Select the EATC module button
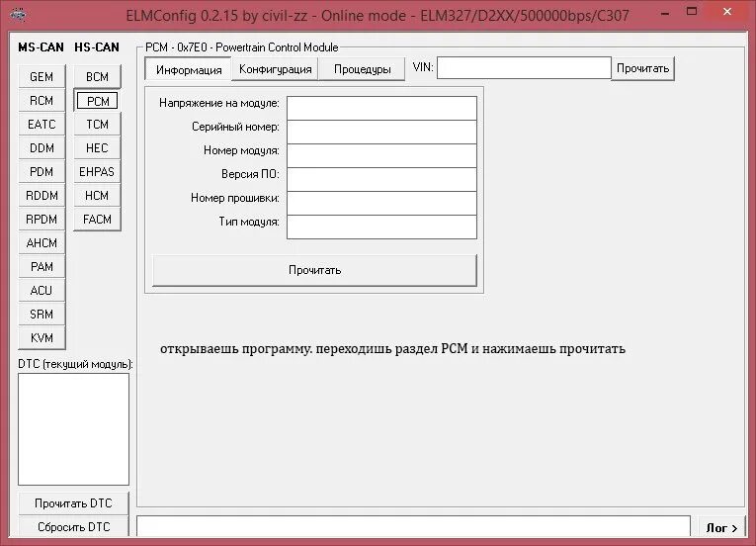 click(42, 124)
